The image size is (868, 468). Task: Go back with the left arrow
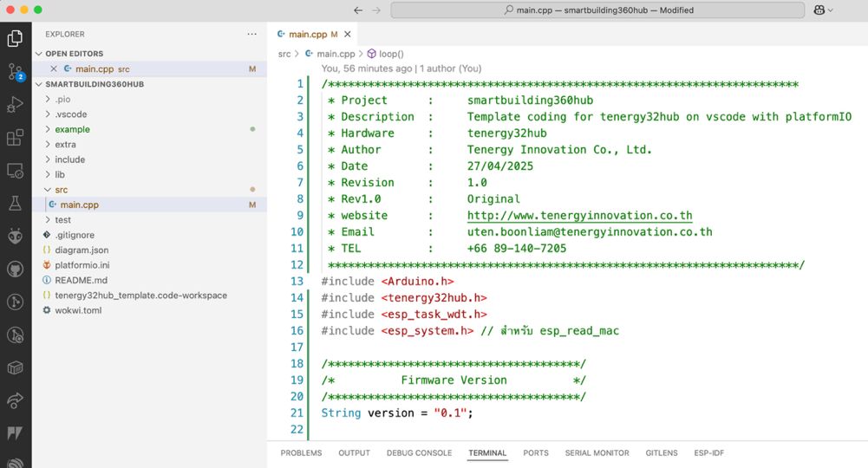(x=358, y=10)
